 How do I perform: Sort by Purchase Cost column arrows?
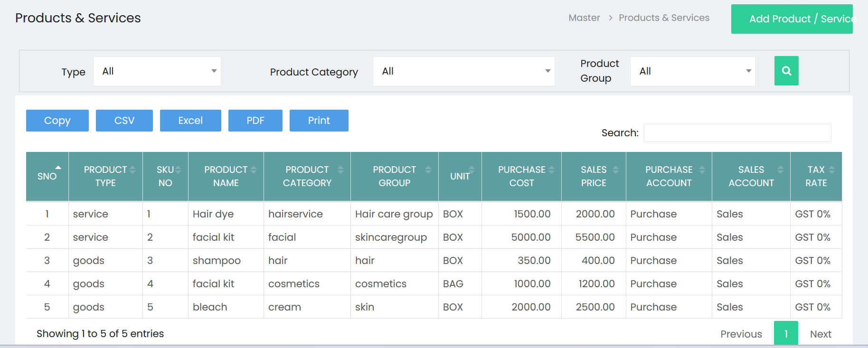[551, 169]
